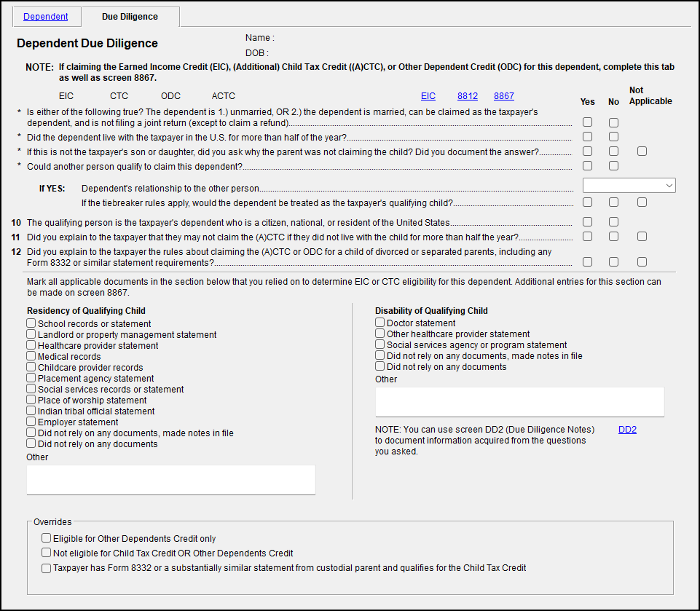
Task: Open the 8812 screen link
Action: coord(468,96)
